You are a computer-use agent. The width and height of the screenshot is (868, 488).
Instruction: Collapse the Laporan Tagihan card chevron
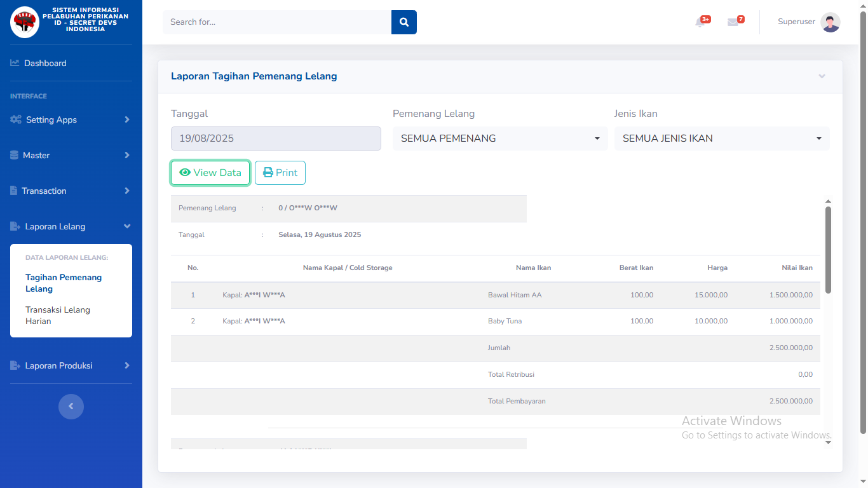point(822,76)
